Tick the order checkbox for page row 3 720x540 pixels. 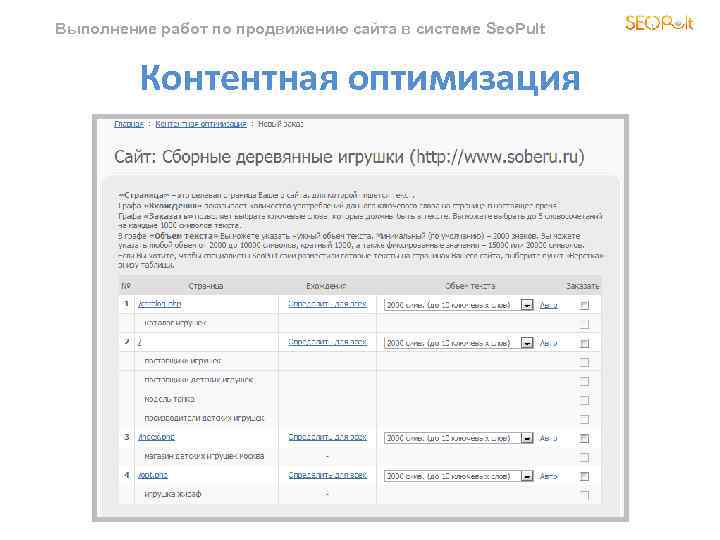[584, 438]
